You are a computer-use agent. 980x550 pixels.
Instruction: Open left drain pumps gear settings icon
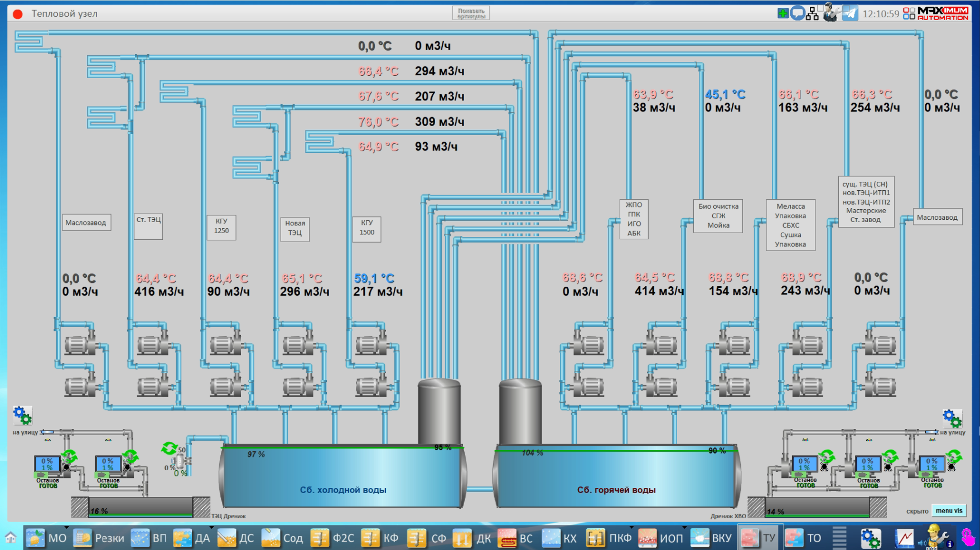[x=22, y=416]
